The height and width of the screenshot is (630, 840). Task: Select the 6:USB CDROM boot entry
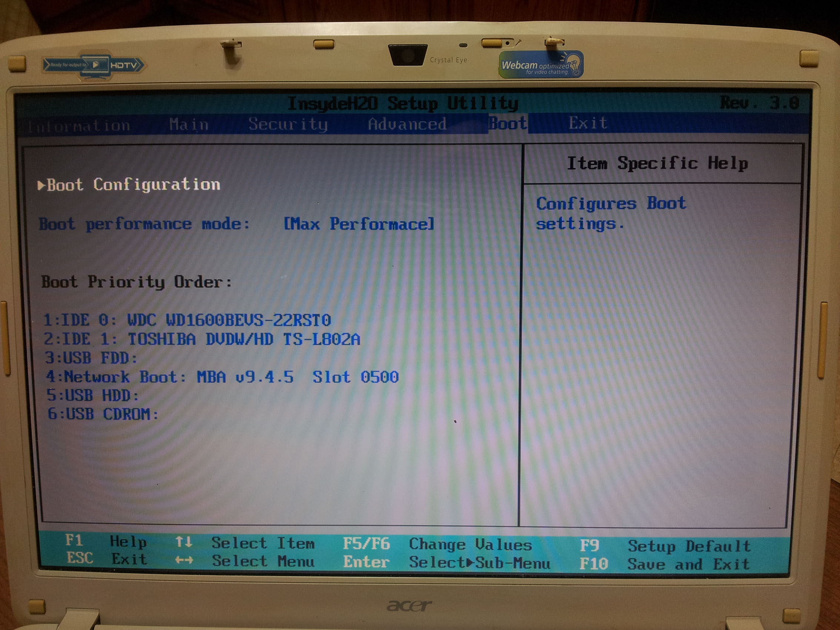[x=103, y=414]
